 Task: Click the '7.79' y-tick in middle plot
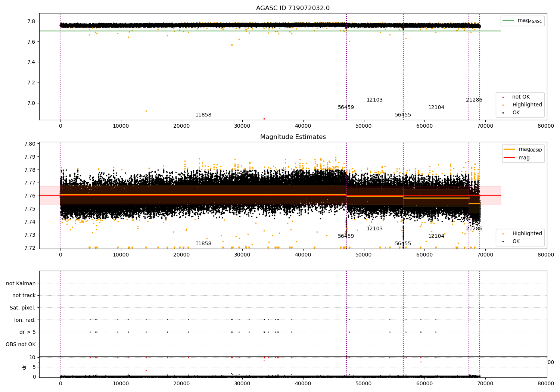click(x=31, y=157)
